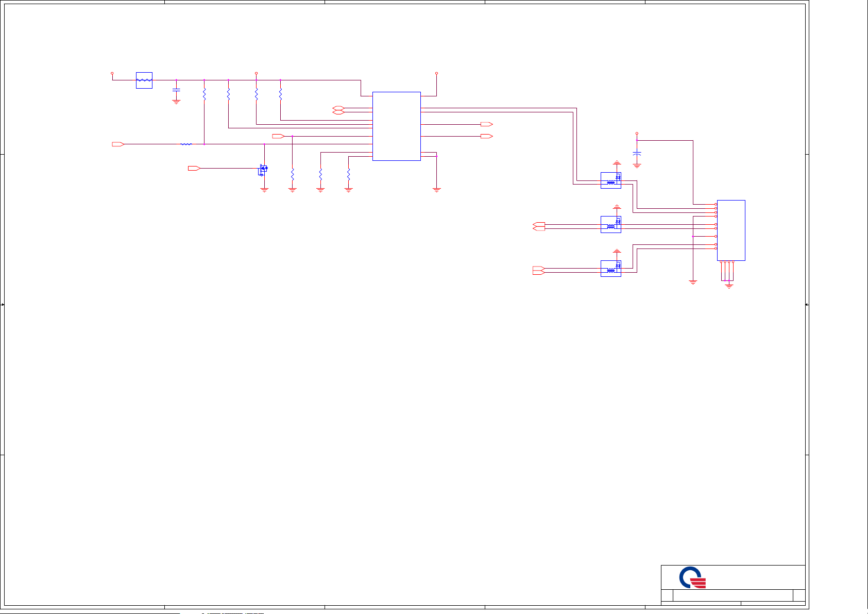
Task: Click the Quanta logo in the title block
Action: click(693, 578)
